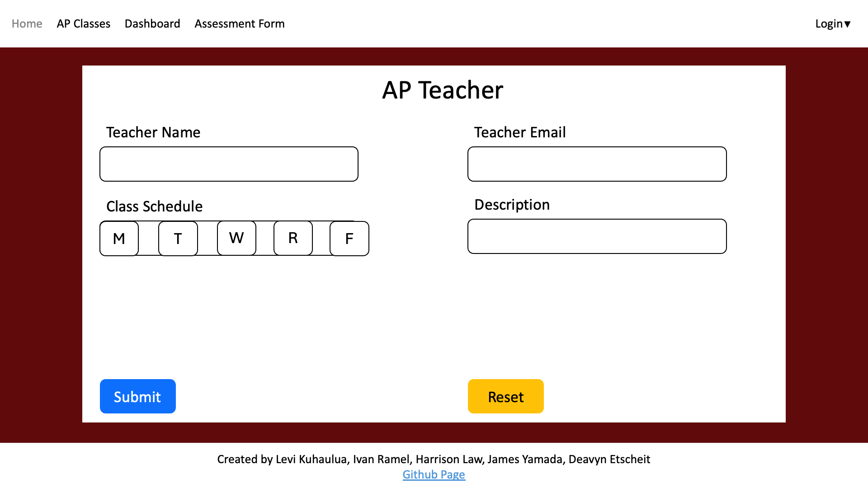Click the Class Schedule label
868x488 pixels.
coord(154,206)
